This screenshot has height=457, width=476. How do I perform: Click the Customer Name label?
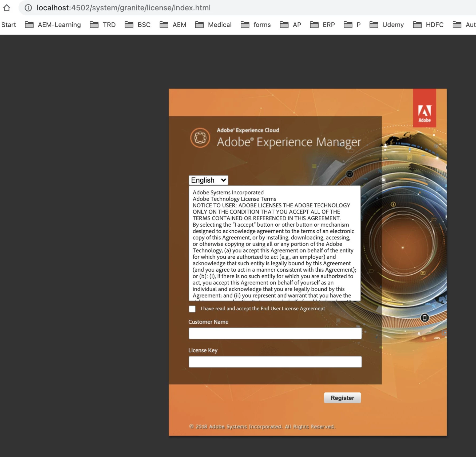coord(208,322)
